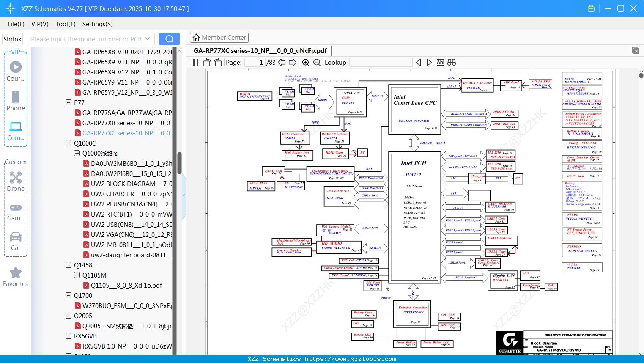The height and width of the screenshot is (363, 644).
Task: Open the Game console category
Action: click(16, 212)
